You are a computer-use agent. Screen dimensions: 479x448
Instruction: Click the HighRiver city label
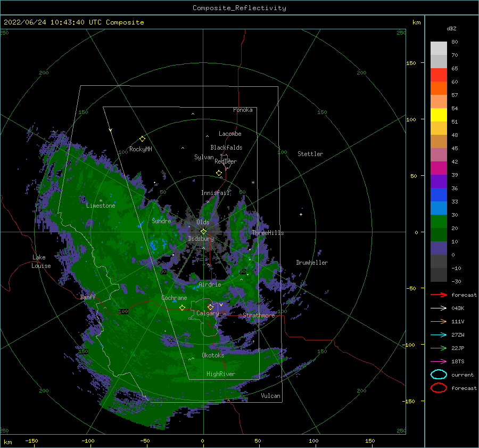click(x=221, y=374)
